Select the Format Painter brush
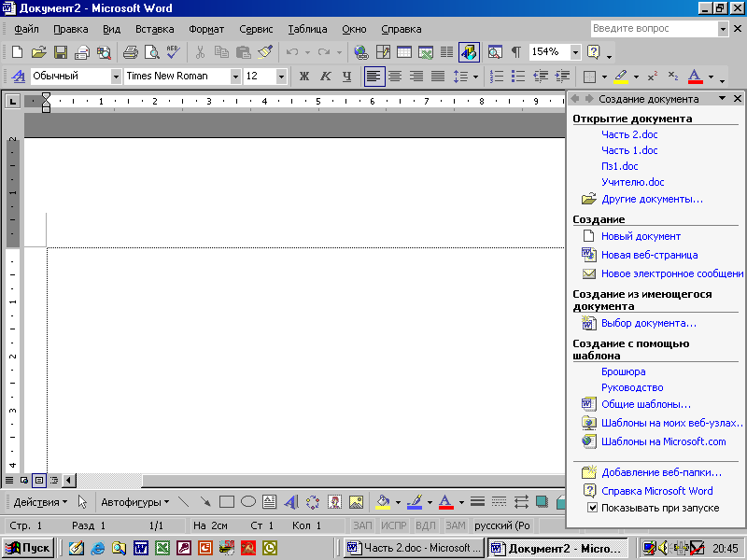This screenshot has height=560, width=747. coord(265,52)
